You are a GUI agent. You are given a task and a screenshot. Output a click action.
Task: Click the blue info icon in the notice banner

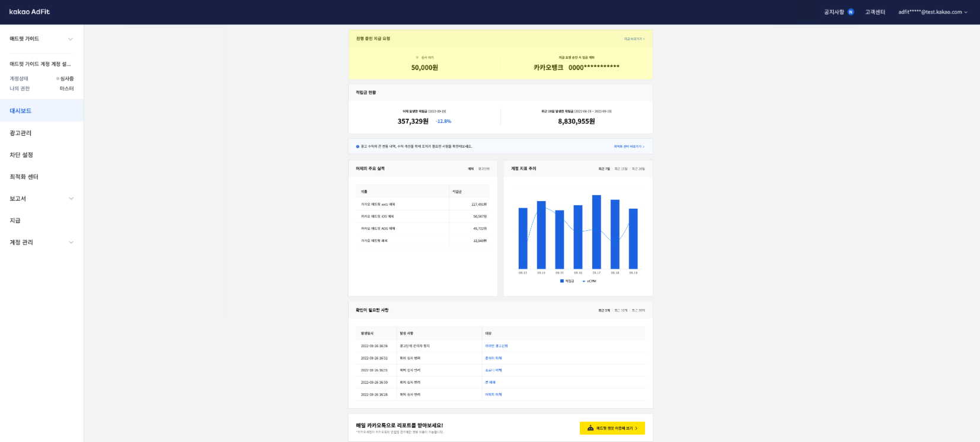(x=357, y=147)
